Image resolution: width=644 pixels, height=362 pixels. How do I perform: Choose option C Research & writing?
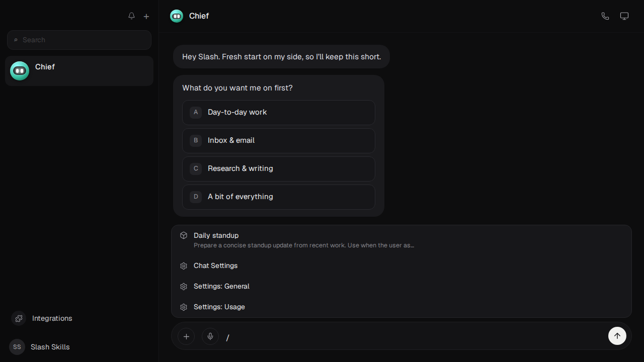(279, 168)
